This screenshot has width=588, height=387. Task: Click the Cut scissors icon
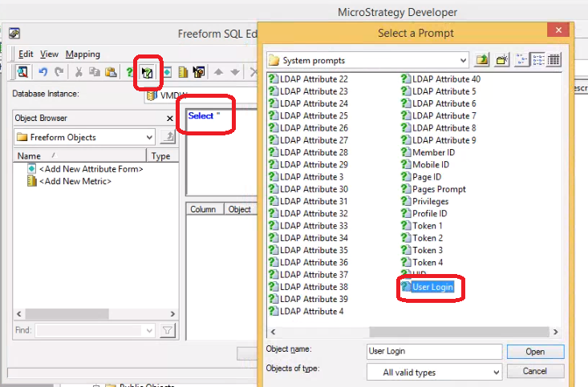(79, 72)
